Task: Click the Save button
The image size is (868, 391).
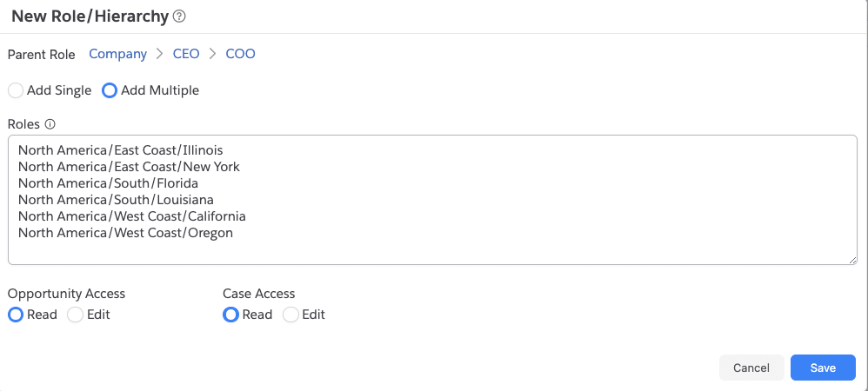Action: point(823,368)
